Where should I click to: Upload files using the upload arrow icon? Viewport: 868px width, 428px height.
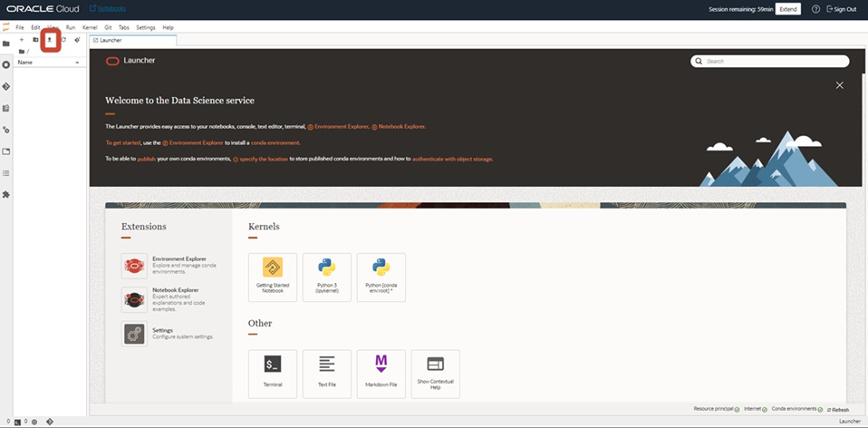point(49,40)
